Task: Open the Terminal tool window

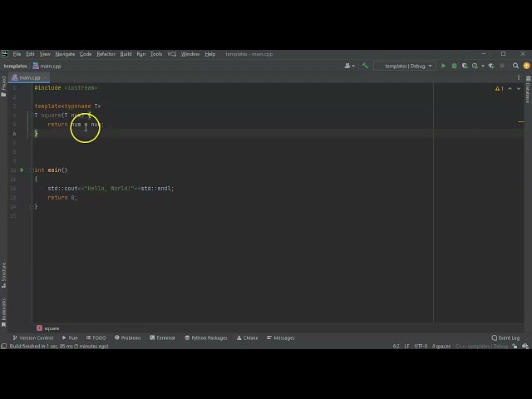Action: click(163, 338)
